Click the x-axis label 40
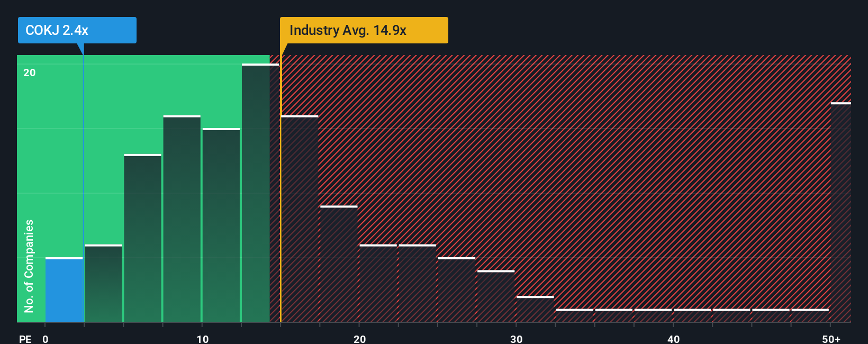The image size is (868, 344). click(673, 339)
